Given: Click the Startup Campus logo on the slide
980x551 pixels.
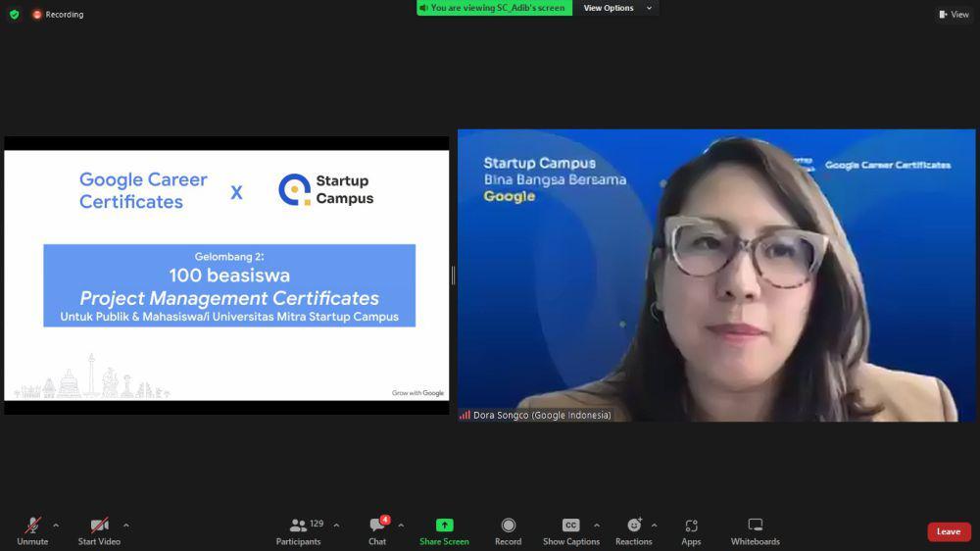Looking at the screenshot, I should (x=325, y=189).
